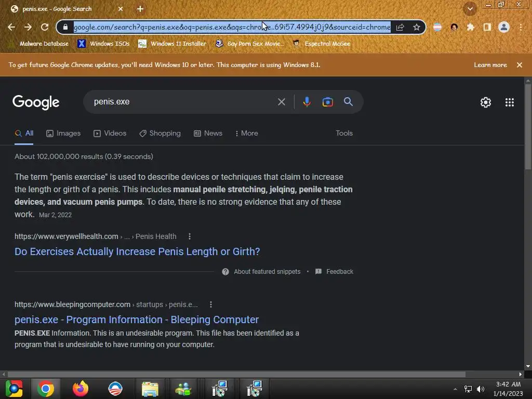The image size is (532, 399).
Task: Open the Windows 11 Installer bookmark
Action: tap(172, 44)
